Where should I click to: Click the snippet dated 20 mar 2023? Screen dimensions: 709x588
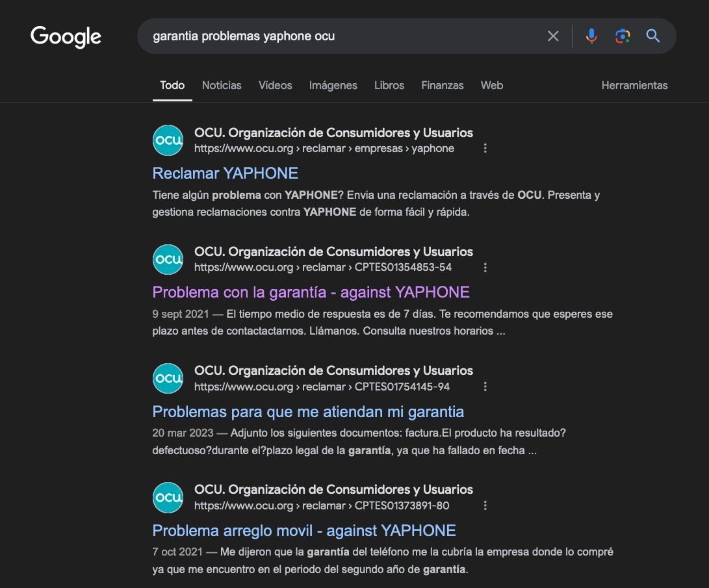(359, 442)
